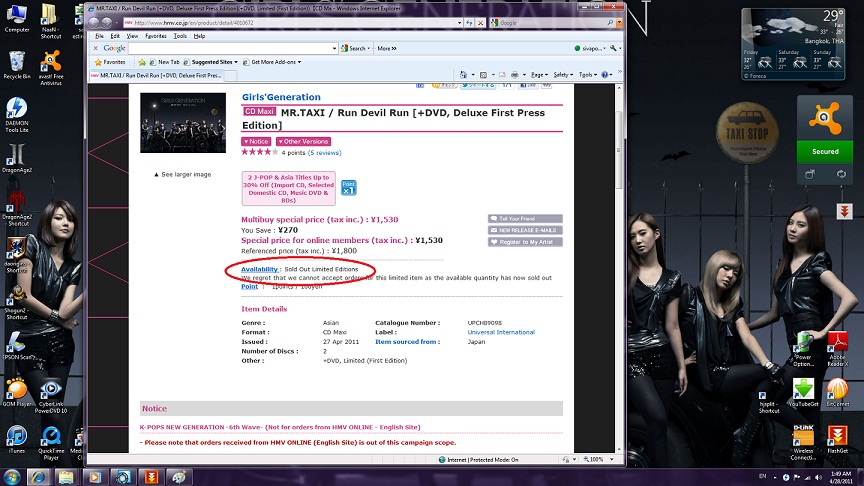This screenshot has height=486, width=864.
Task: Click the search magnifier in IE search box
Action: tap(610, 23)
